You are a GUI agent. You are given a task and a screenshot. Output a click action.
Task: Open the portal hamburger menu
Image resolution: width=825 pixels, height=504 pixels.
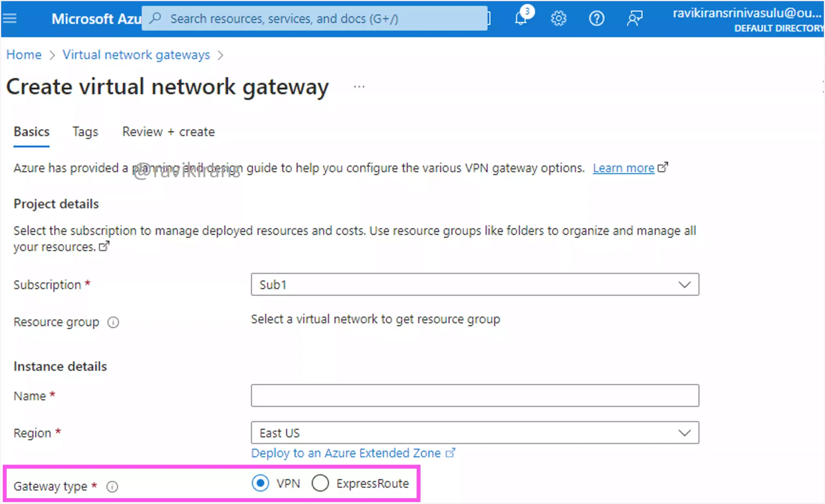coord(10,18)
